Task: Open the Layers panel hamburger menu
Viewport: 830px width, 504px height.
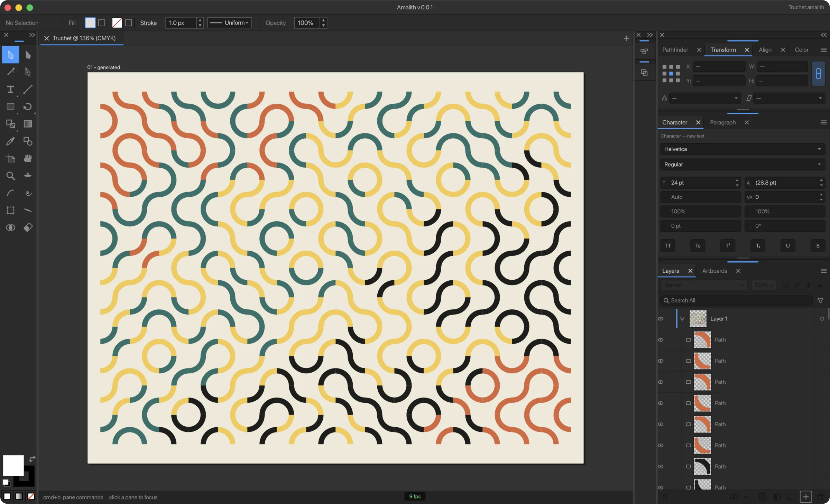Action: [823, 271]
